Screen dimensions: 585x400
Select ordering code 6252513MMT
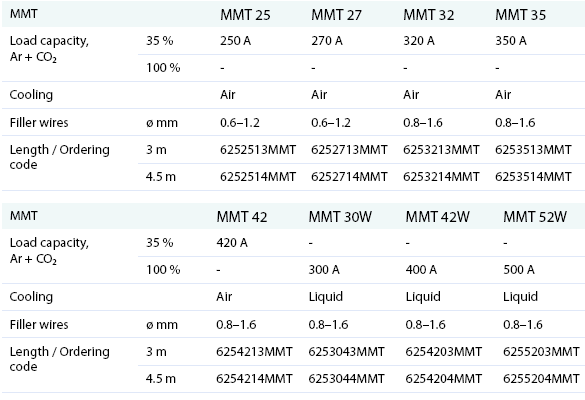258,150
